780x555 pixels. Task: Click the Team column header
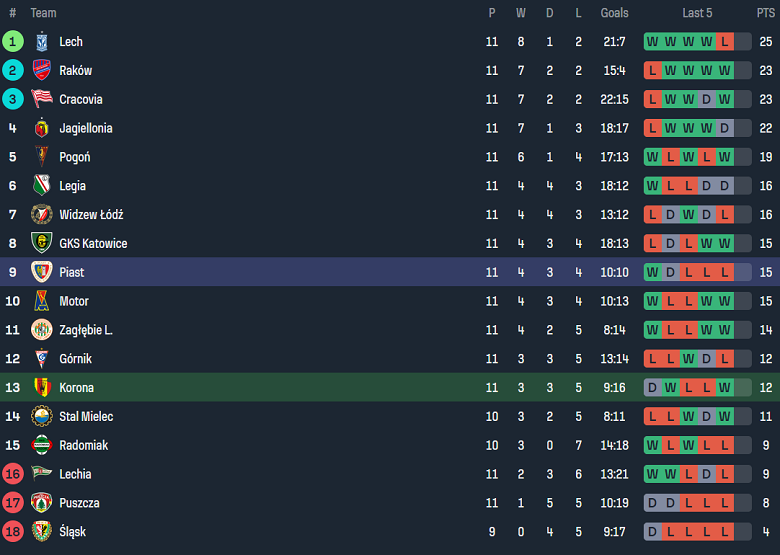click(43, 13)
